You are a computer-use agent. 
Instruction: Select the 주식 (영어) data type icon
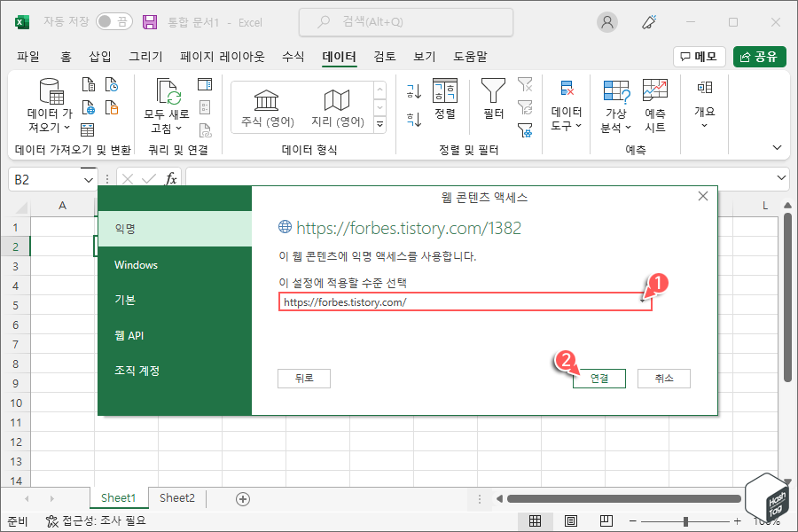(x=265, y=102)
